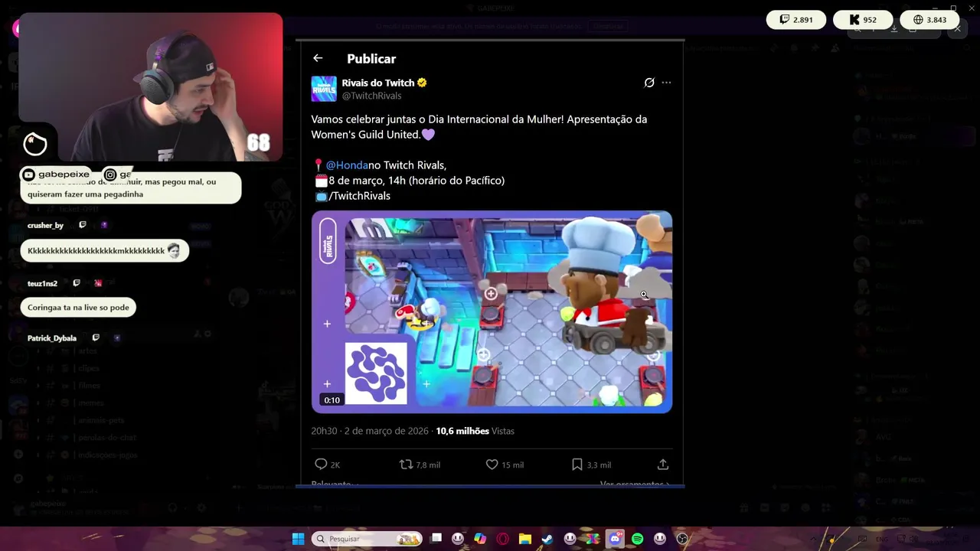Screen dimensions: 980x551
Task: Bookmark the tweet via the icon showing 3,3 mil
Action: tap(577, 465)
